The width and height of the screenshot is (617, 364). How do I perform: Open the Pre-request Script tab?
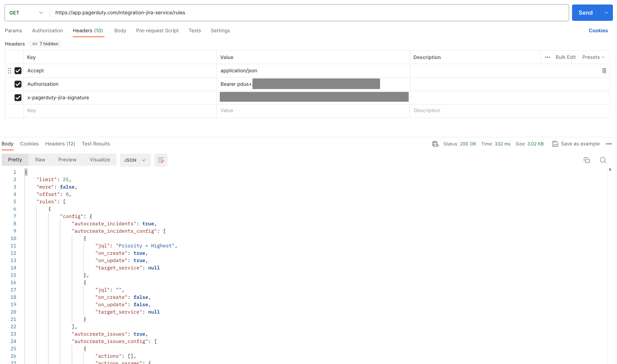point(157,31)
